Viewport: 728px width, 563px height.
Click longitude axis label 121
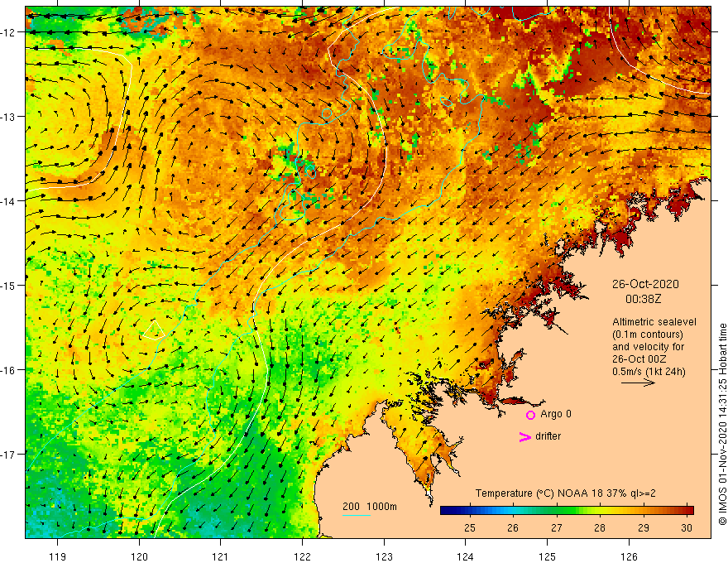(221, 556)
